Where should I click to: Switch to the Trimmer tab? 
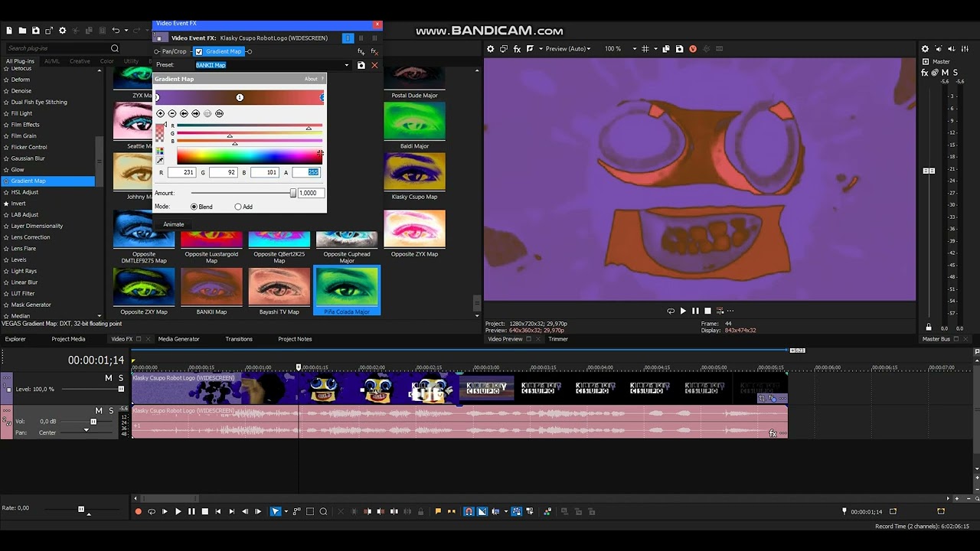coord(558,339)
